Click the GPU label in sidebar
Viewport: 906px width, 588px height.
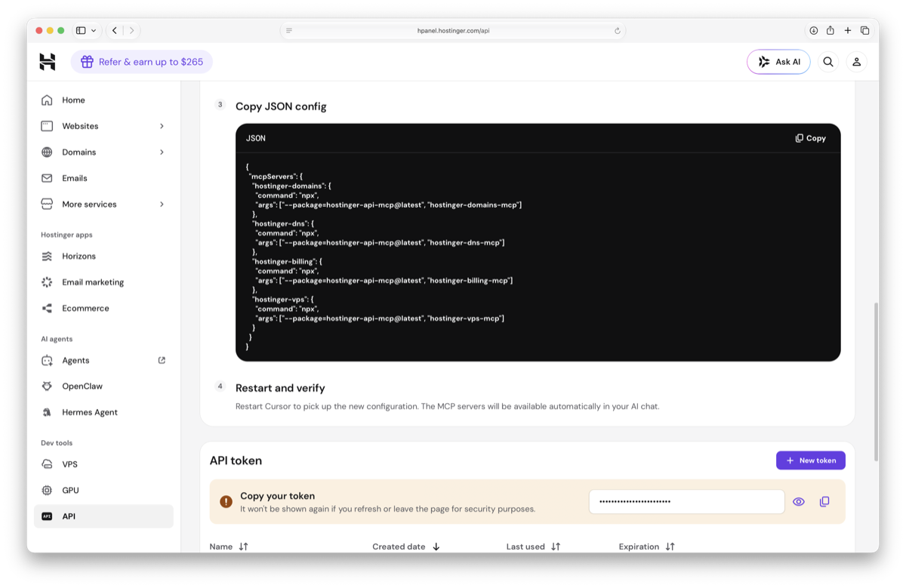point(70,490)
